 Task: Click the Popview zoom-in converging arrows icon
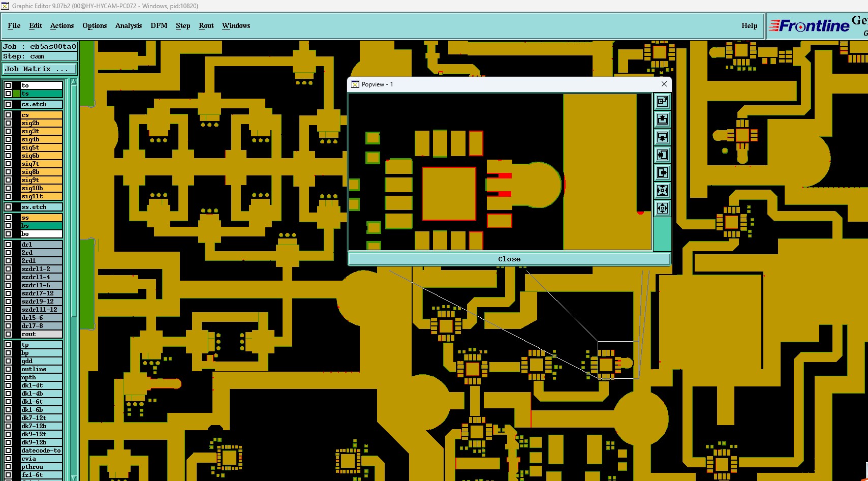click(x=662, y=190)
